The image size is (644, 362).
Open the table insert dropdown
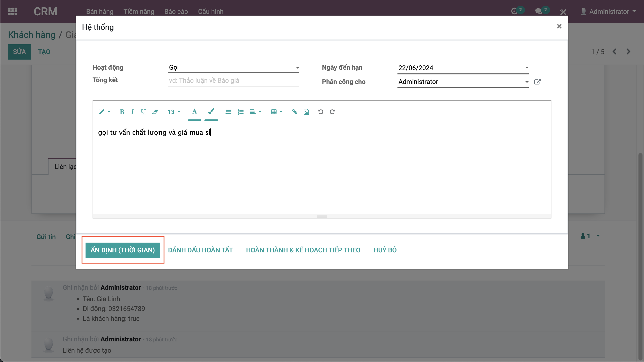click(x=276, y=112)
